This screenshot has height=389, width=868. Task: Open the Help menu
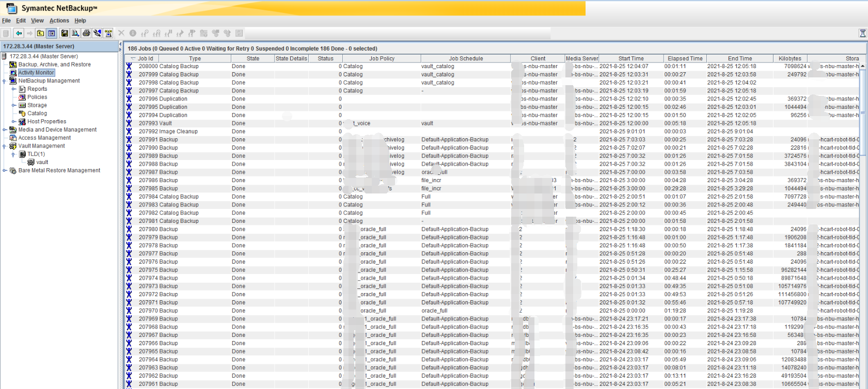[80, 21]
